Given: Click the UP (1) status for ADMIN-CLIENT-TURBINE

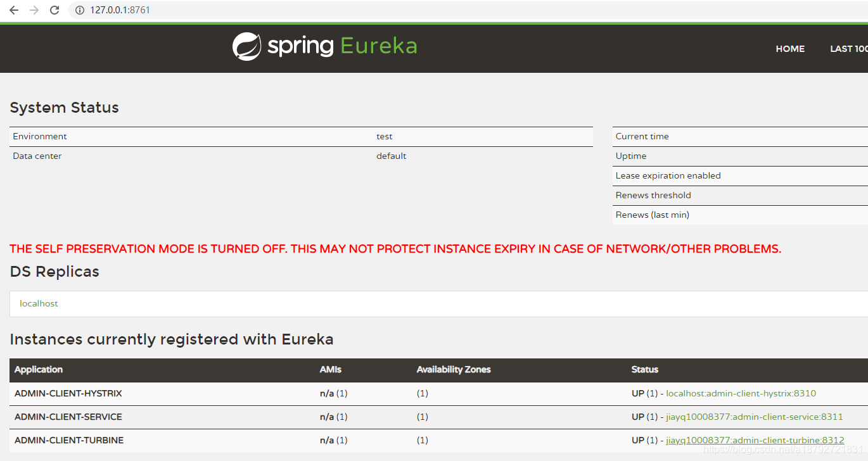Looking at the screenshot, I should tap(644, 440).
